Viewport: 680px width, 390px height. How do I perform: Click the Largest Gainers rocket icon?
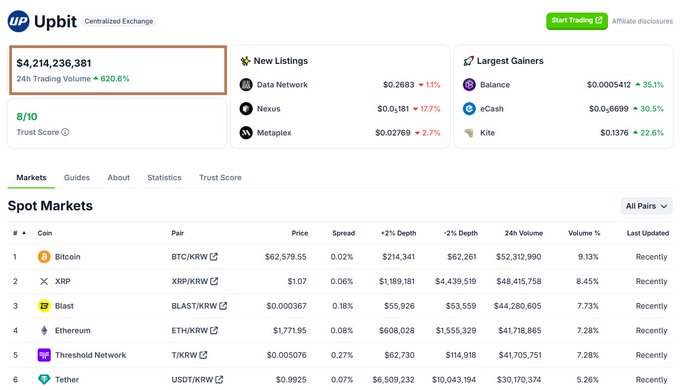[x=468, y=61]
